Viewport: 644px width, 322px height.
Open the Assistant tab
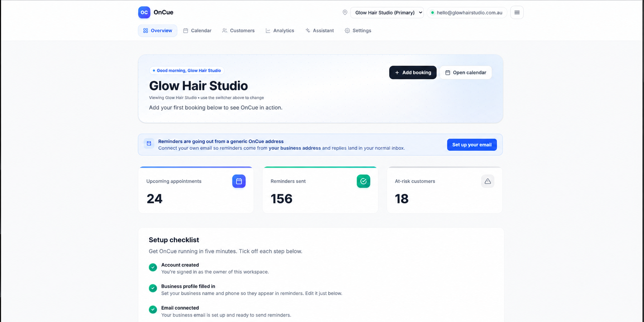(319, 30)
